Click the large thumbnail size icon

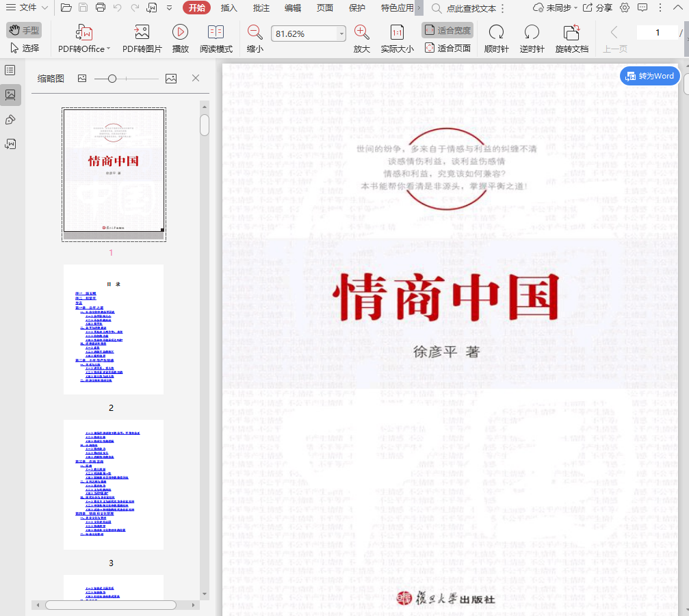[171, 78]
